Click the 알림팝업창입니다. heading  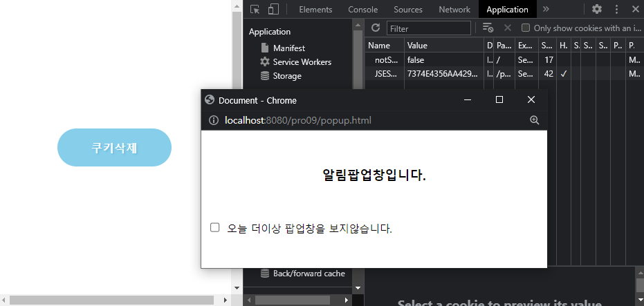(x=374, y=175)
